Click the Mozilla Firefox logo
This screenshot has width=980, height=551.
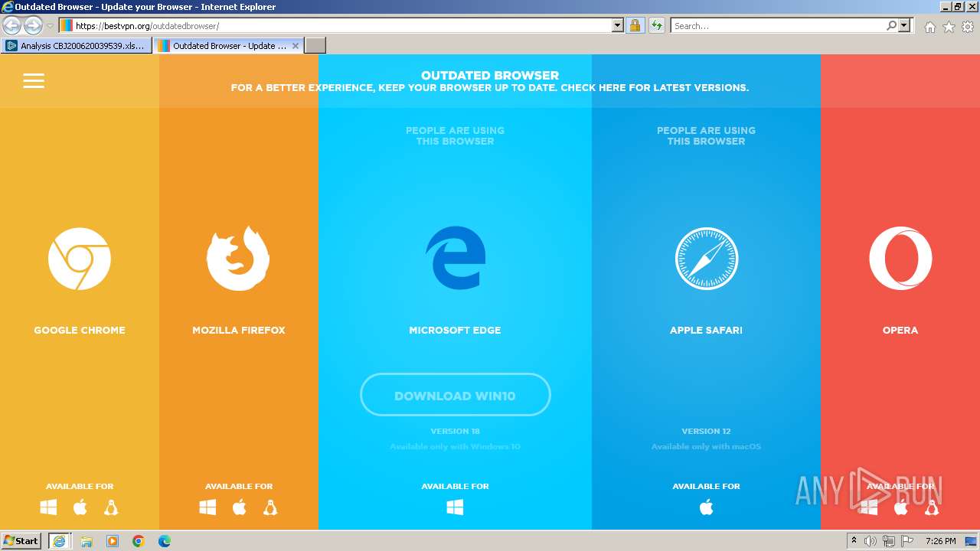pyautogui.click(x=238, y=258)
